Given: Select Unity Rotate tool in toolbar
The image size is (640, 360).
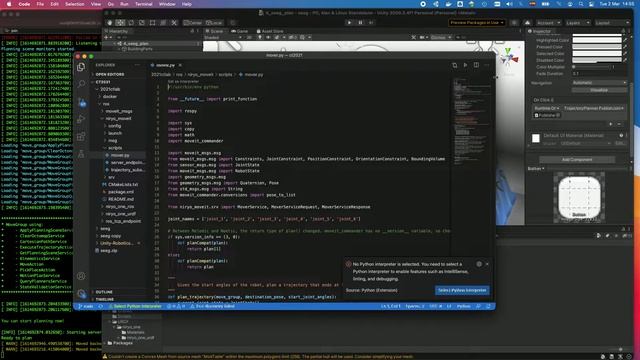Looking at the screenshot, I should click(131, 23).
